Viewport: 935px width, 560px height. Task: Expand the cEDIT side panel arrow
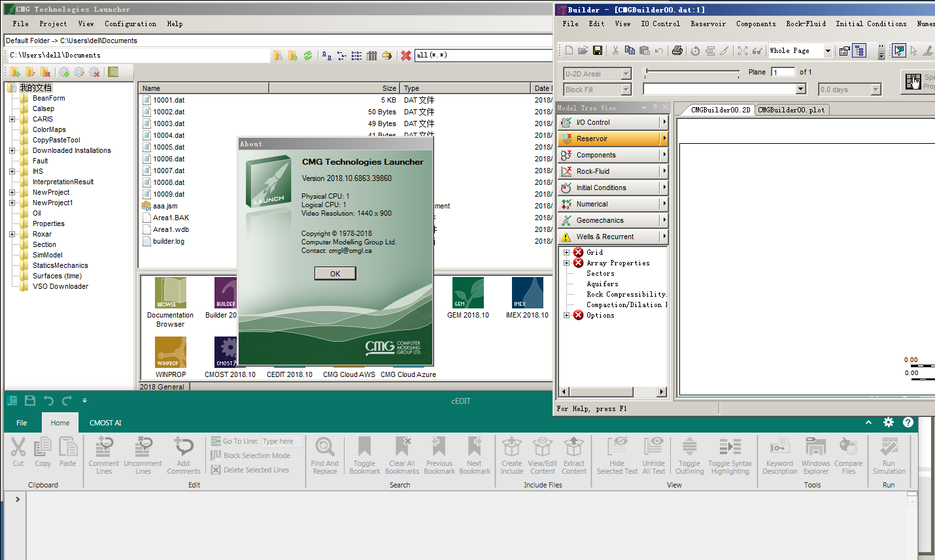pyautogui.click(x=18, y=499)
